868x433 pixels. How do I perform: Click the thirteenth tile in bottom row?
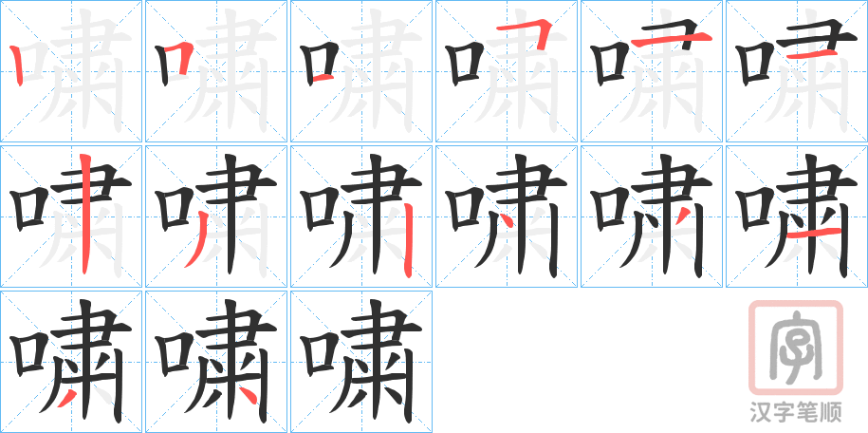[71, 362]
